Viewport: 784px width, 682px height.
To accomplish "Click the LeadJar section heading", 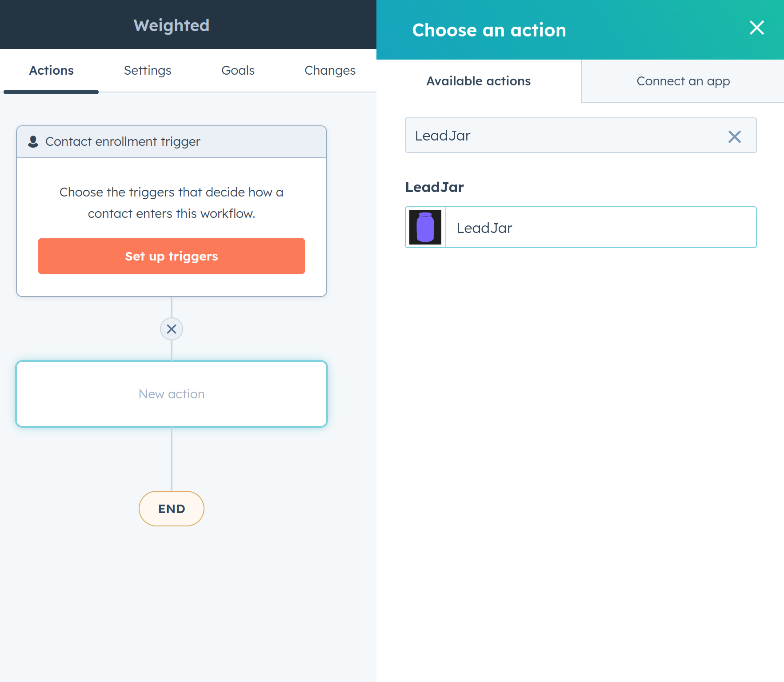I will click(434, 187).
